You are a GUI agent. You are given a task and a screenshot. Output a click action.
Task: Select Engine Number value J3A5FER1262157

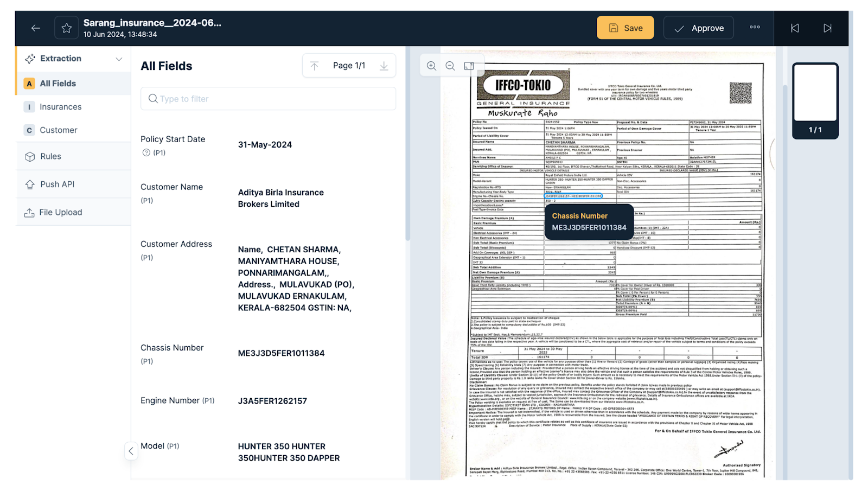click(272, 401)
